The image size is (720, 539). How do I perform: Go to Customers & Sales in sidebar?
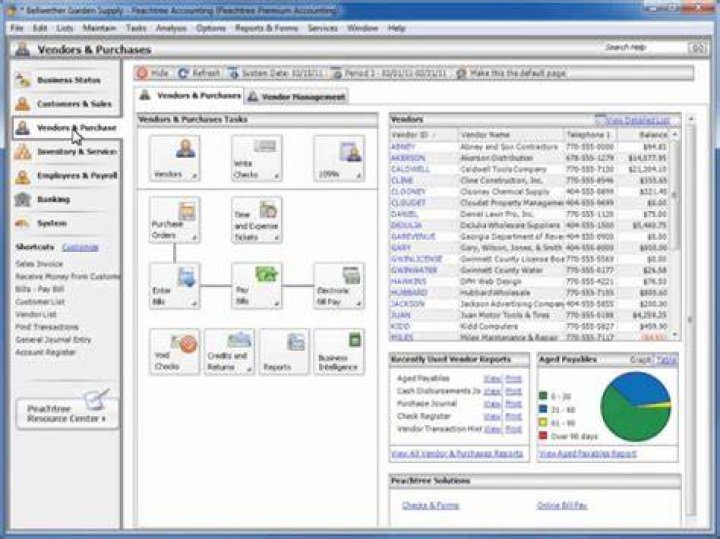tap(66, 104)
